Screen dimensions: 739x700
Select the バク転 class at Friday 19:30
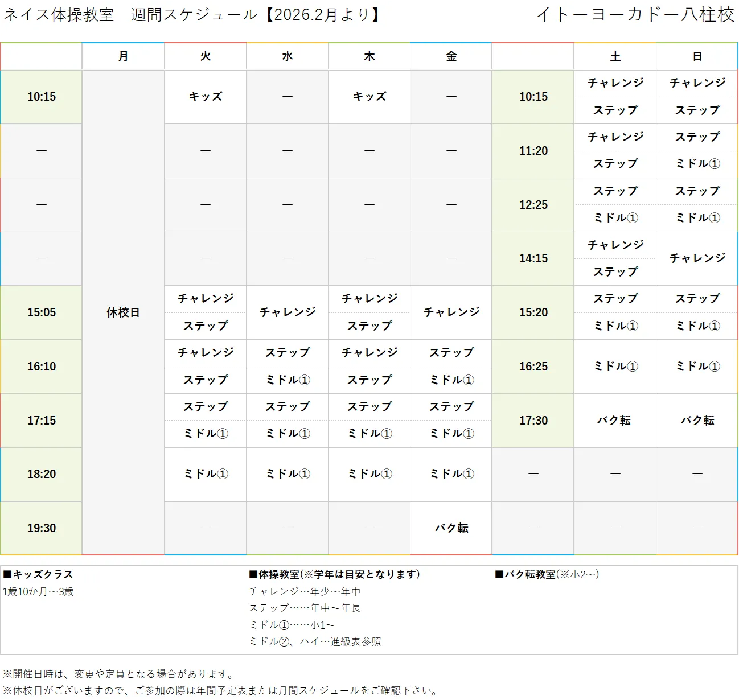point(450,528)
